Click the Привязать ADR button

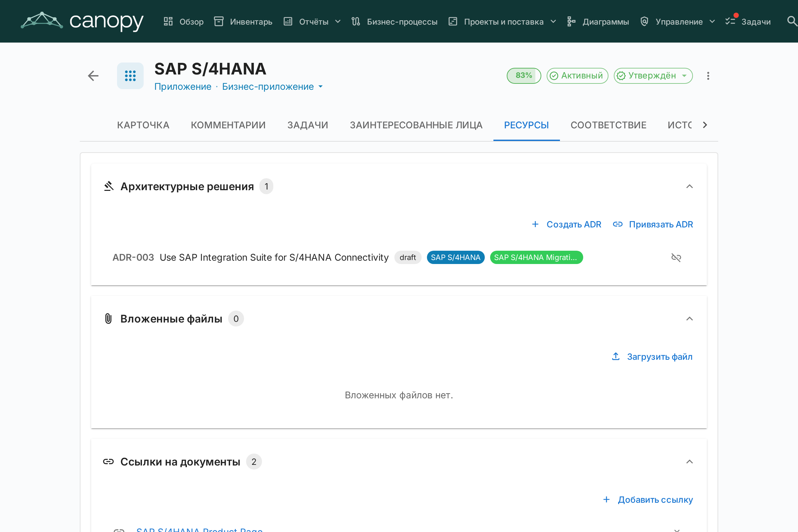653,224
